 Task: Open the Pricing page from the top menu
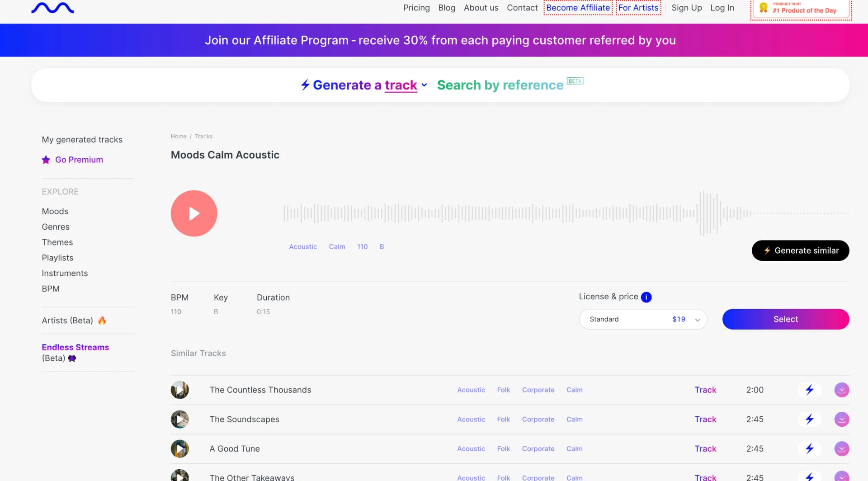tap(416, 8)
